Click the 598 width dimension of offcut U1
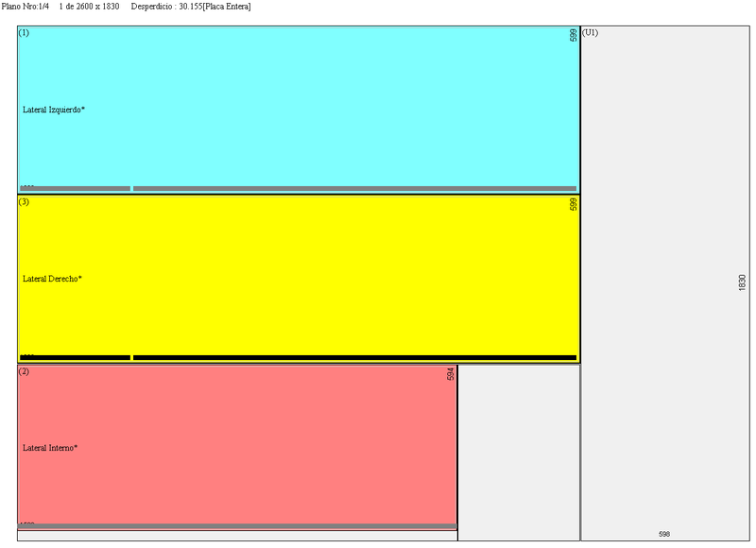Viewport: 756px width, 548px height. [664, 534]
